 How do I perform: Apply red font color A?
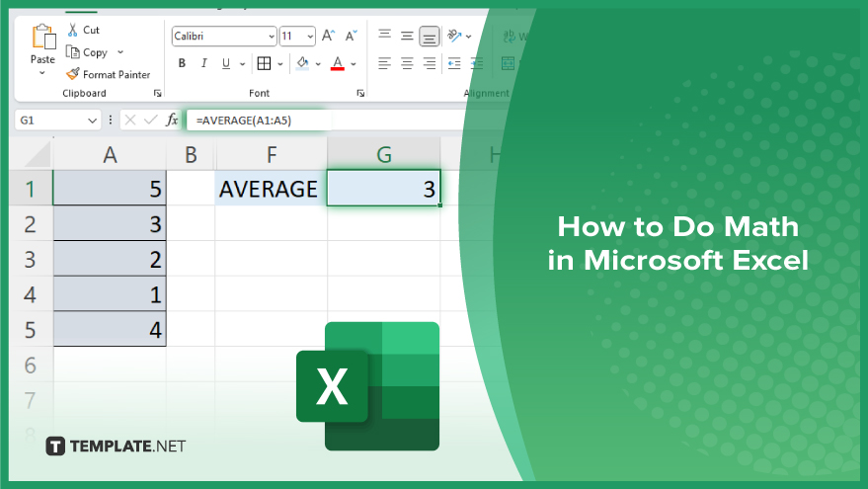tap(338, 63)
